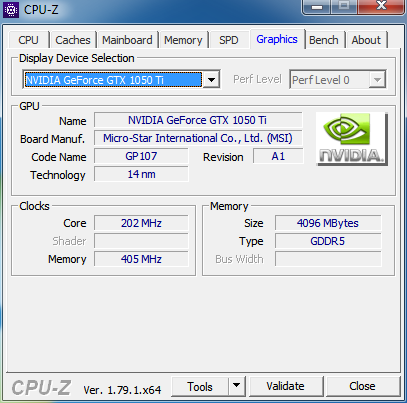Open the About tab
This screenshot has height=403, width=407.
366,40
